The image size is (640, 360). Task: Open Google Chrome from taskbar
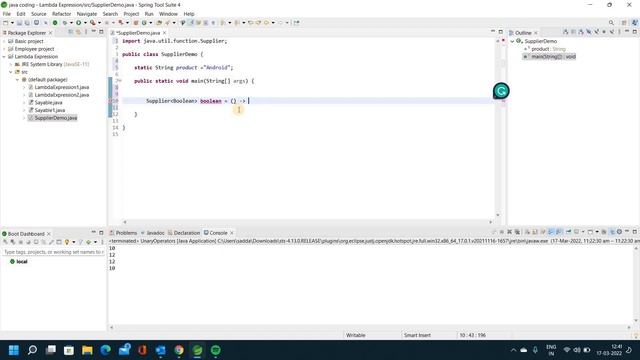(179, 350)
